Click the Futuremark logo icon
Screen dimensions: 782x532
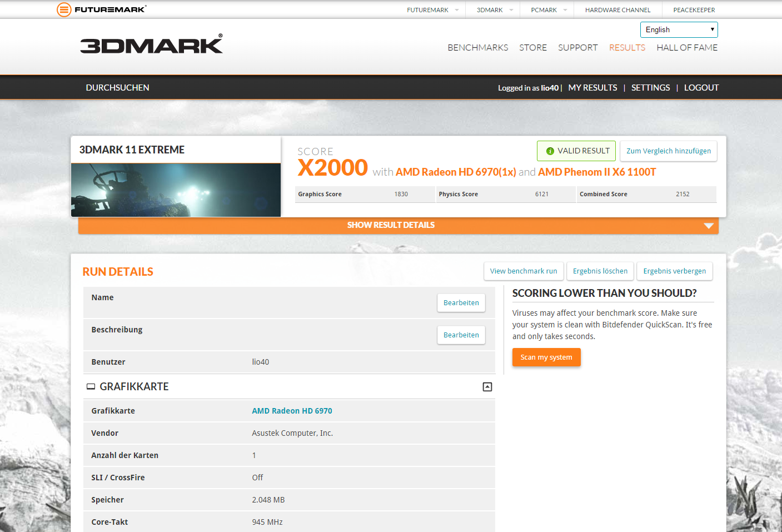[64, 9]
